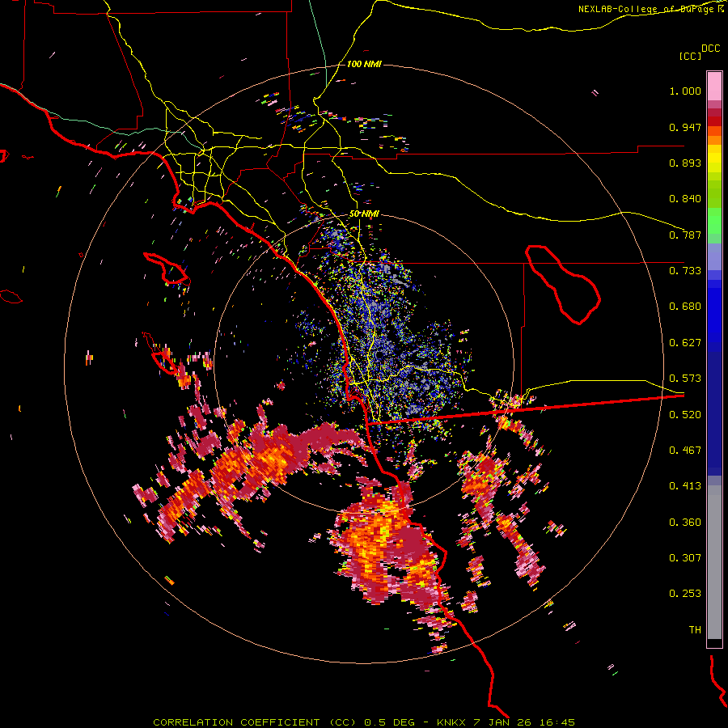Select the 0.787 legend value
Viewport: 728px width, 728px height.
click(685, 235)
